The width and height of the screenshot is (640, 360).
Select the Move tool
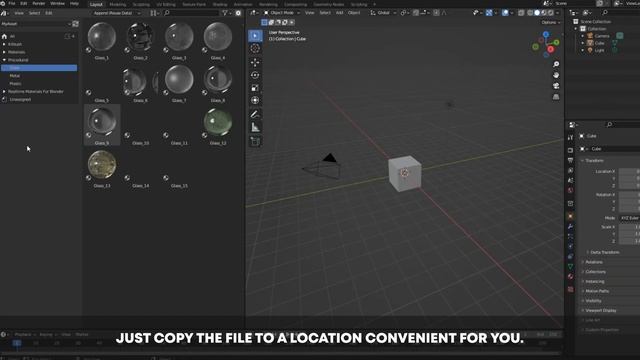coord(255,62)
